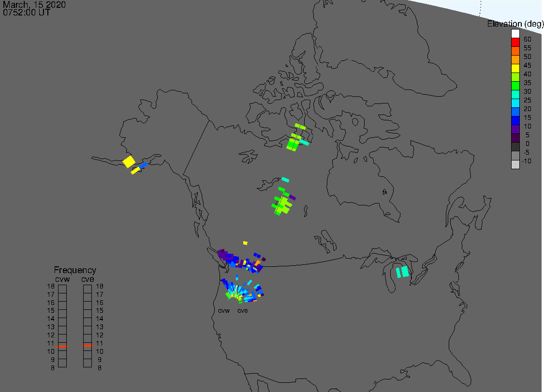Click the light gray bottom legend swatch
The height and width of the screenshot is (392, 544).
pyautogui.click(x=515, y=164)
